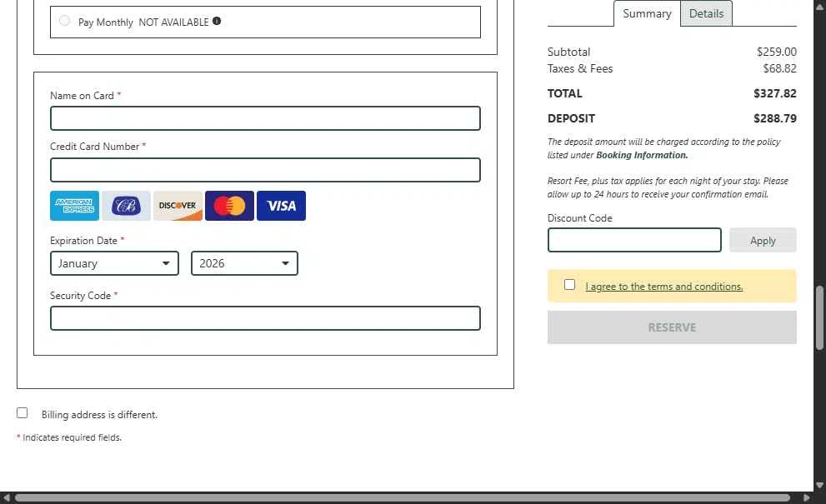
Task: Open the expiration year dropdown showing 2026
Action: (244, 263)
